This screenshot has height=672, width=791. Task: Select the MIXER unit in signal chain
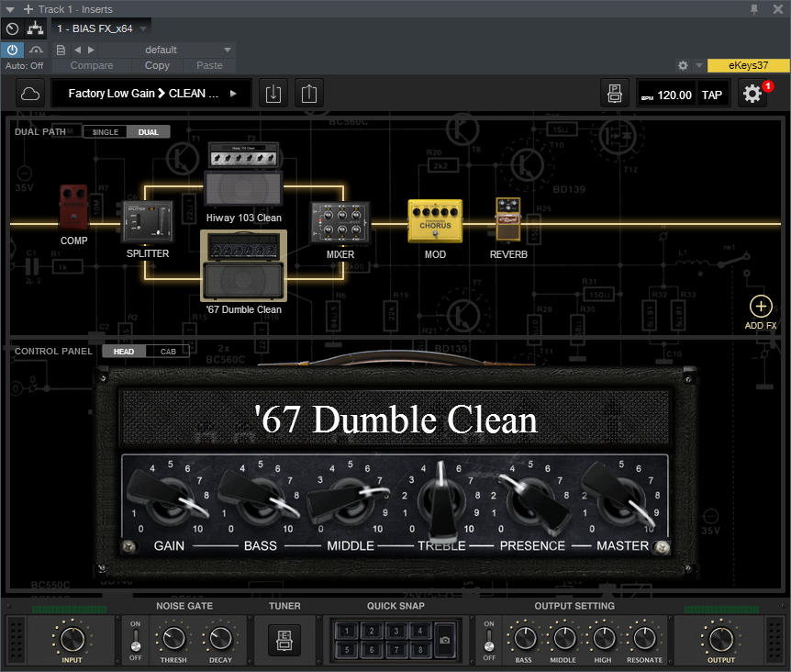point(340,222)
